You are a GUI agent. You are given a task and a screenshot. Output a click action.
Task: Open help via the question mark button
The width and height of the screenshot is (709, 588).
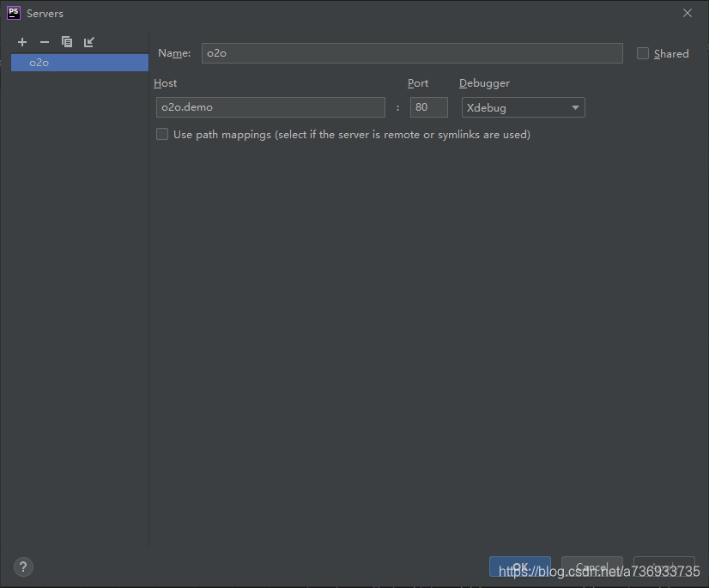(x=22, y=567)
